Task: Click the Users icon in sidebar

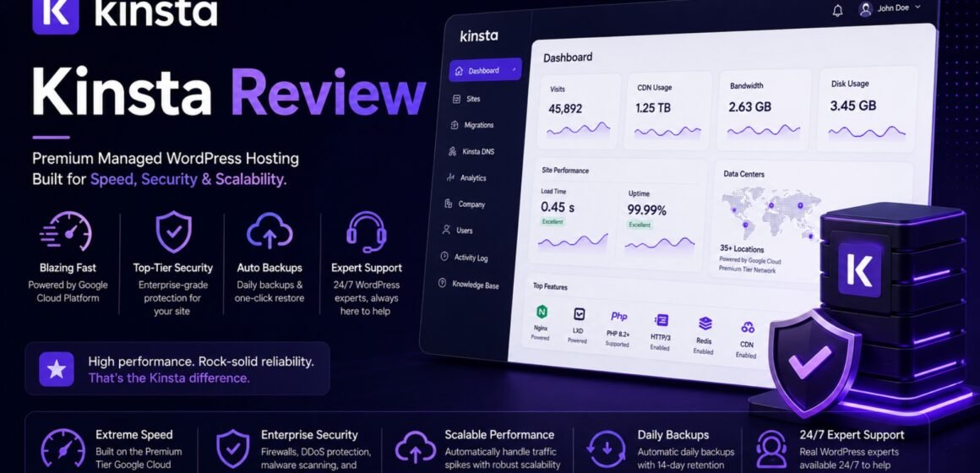Action: point(446,230)
